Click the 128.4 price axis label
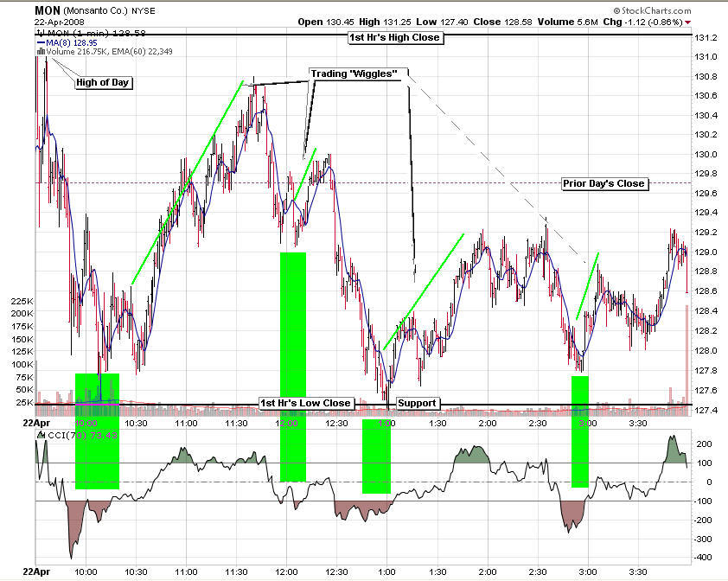Viewport: 728px width, 581px height. pos(706,311)
